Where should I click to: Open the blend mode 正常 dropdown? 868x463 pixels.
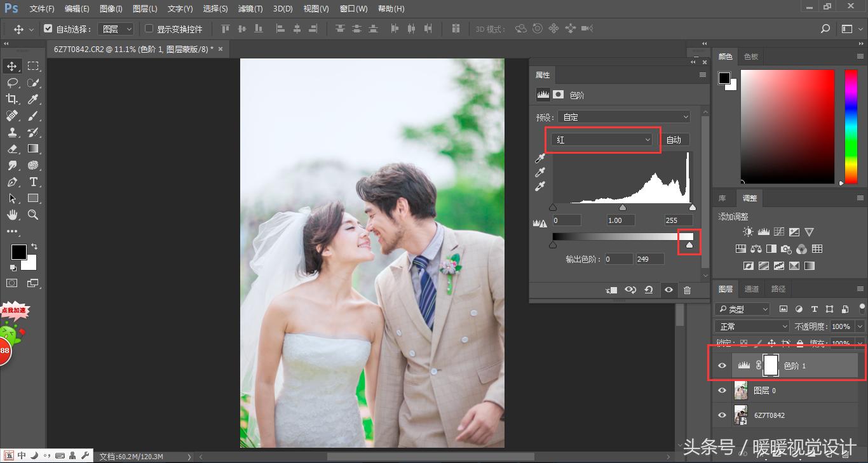752,326
